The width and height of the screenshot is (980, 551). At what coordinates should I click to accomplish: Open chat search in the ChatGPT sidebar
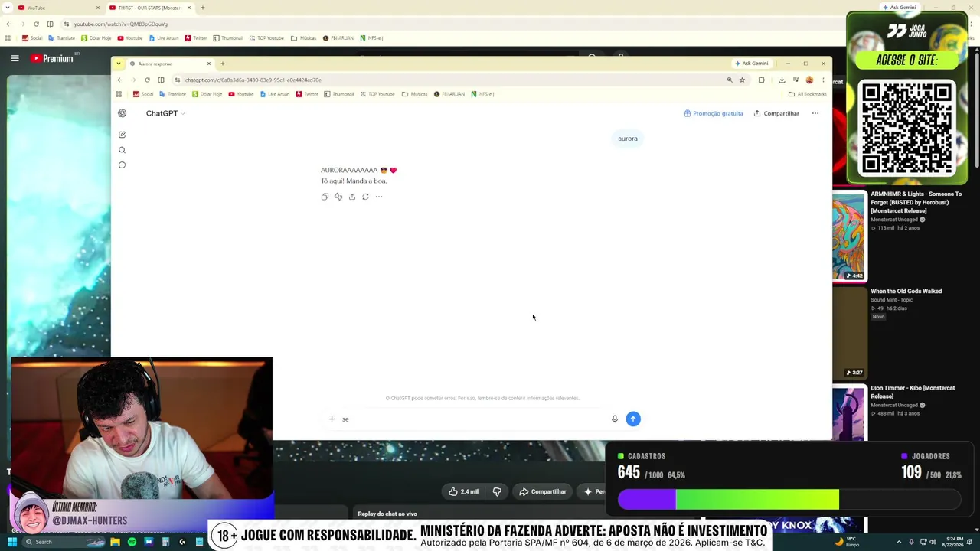point(122,150)
